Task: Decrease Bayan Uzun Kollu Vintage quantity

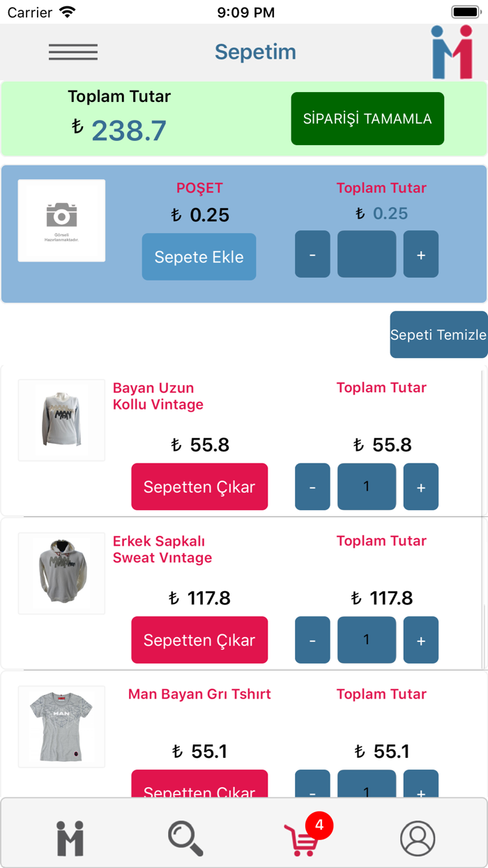Action: pos(312,486)
